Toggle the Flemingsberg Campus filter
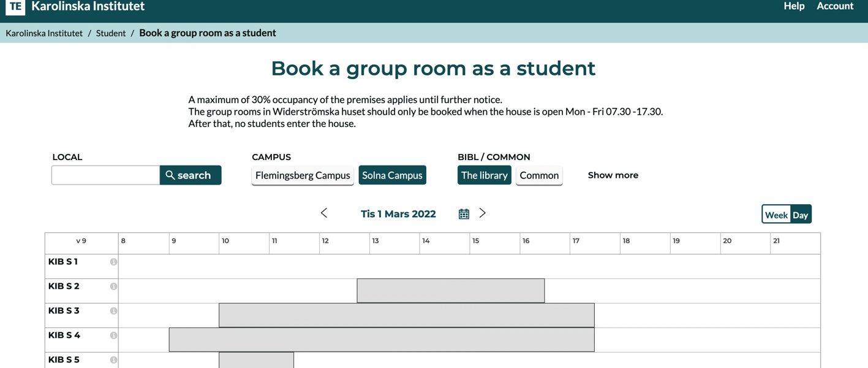This screenshot has height=368, width=868. pyautogui.click(x=303, y=175)
